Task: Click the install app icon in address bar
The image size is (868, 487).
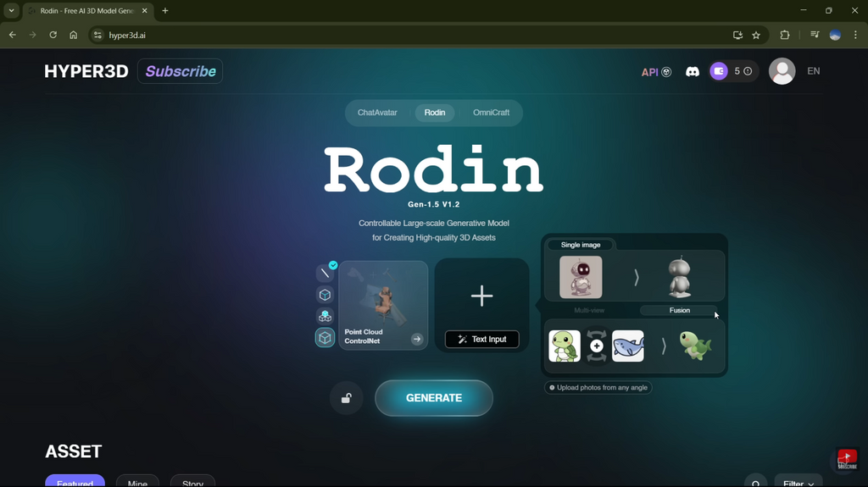Action: (737, 35)
